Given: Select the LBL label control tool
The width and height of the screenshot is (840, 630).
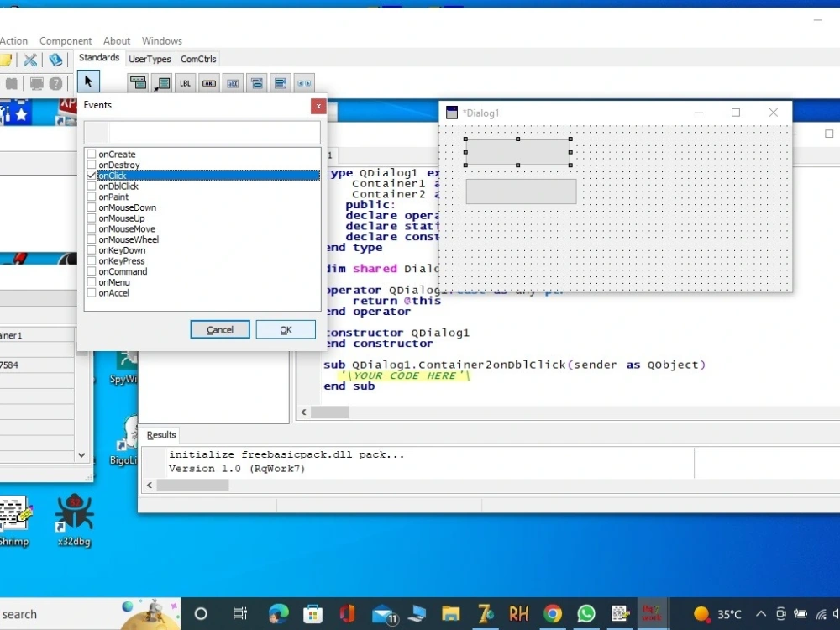Looking at the screenshot, I should [184, 82].
